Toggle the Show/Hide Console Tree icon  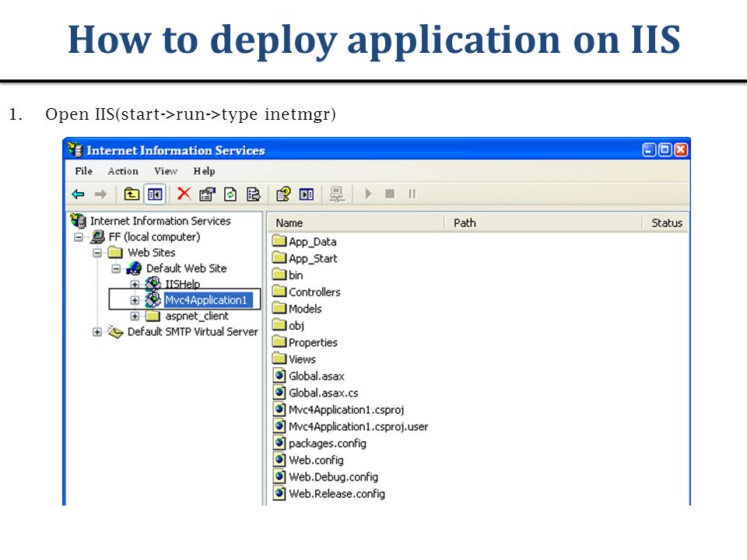155,194
